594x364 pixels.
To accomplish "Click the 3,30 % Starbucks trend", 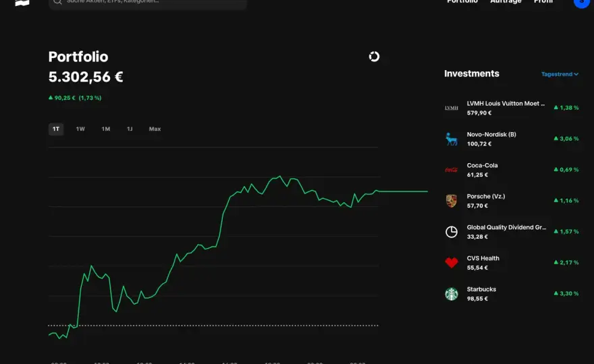I will [566, 294].
